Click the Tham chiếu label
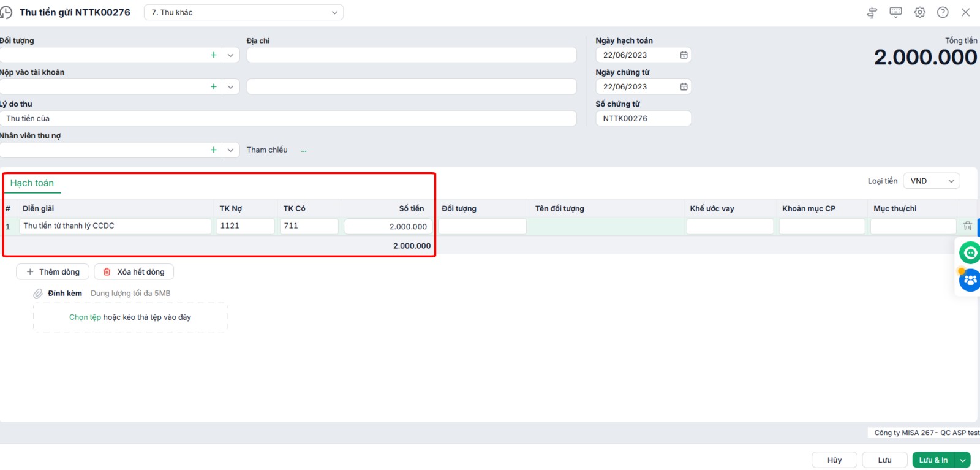 tap(267, 150)
